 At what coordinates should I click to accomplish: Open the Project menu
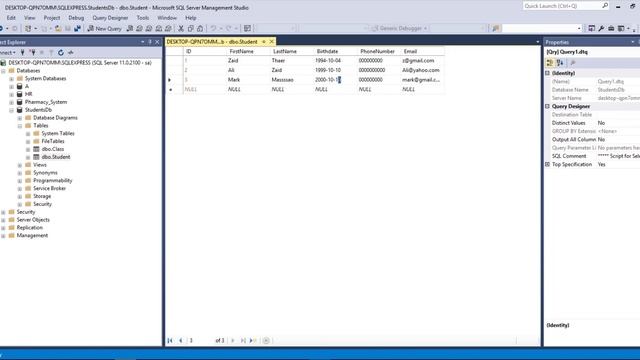click(52, 18)
